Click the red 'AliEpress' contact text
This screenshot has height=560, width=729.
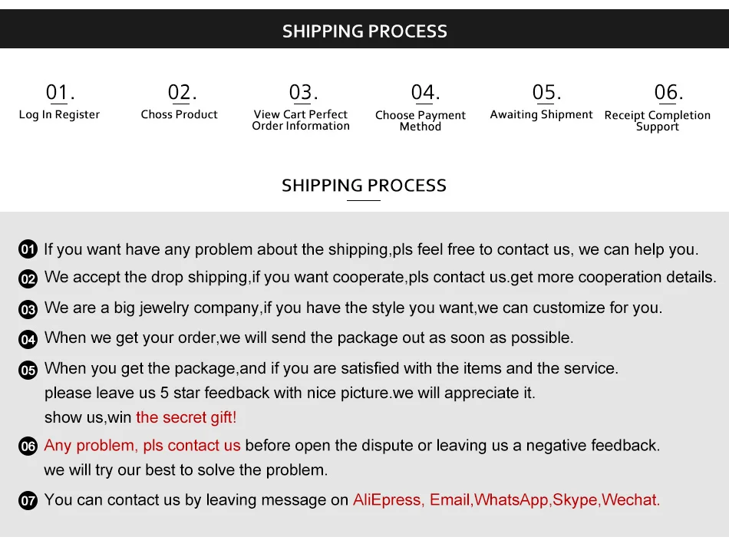click(387, 500)
